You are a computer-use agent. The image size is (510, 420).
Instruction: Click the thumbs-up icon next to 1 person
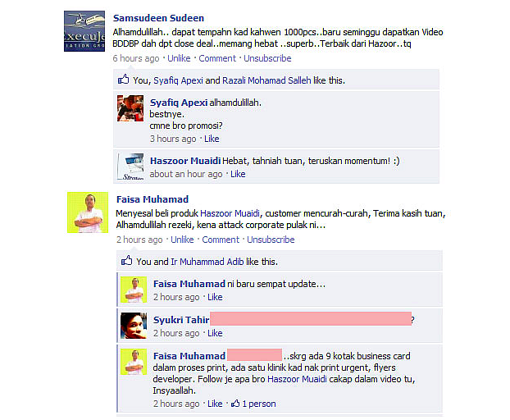[235, 404]
